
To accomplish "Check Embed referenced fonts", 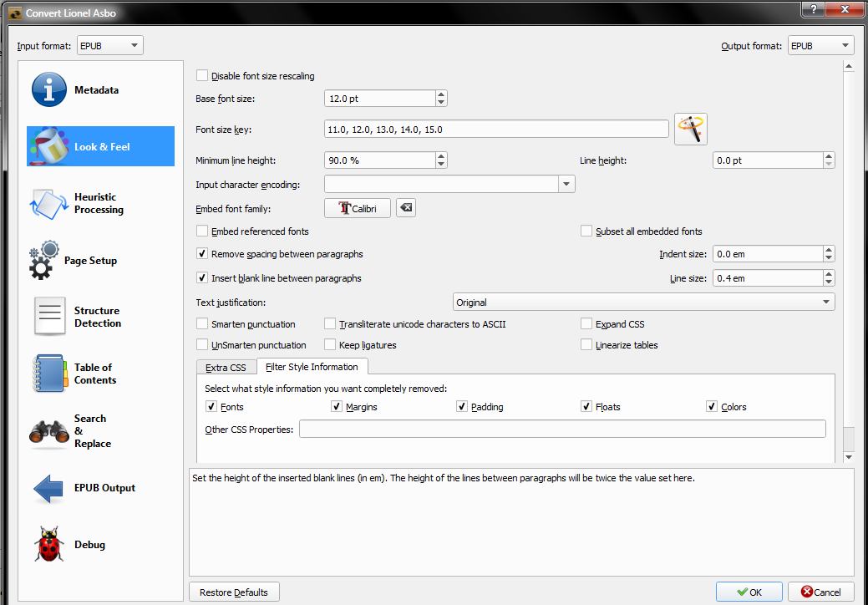I will click(202, 231).
